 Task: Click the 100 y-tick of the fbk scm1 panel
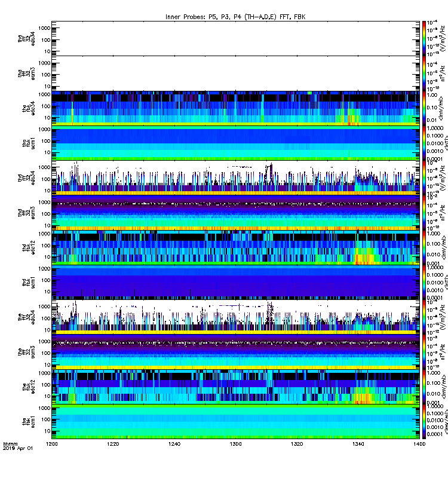pyautogui.click(x=46, y=419)
